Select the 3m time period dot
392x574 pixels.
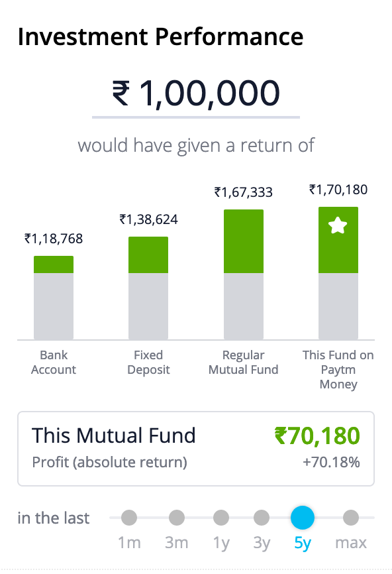click(x=177, y=518)
